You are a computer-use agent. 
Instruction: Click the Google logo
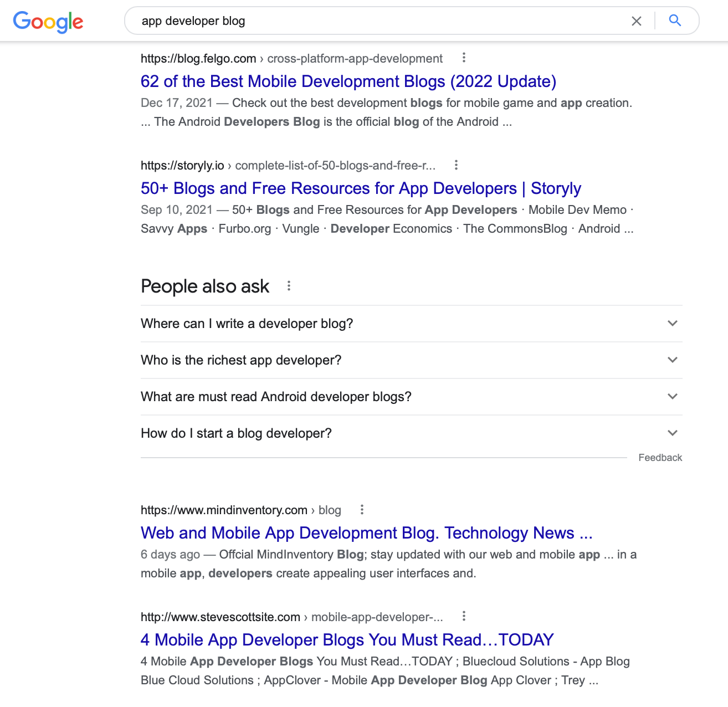click(48, 22)
